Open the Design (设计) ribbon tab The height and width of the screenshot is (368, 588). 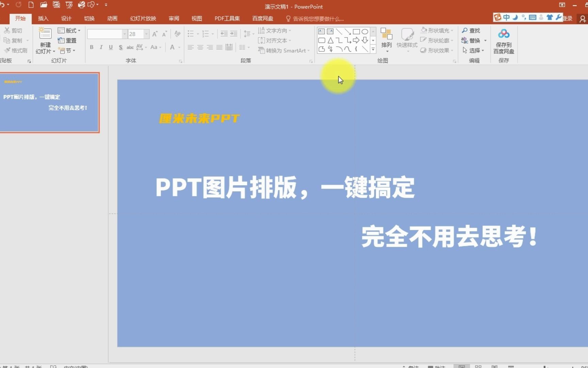click(66, 18)
